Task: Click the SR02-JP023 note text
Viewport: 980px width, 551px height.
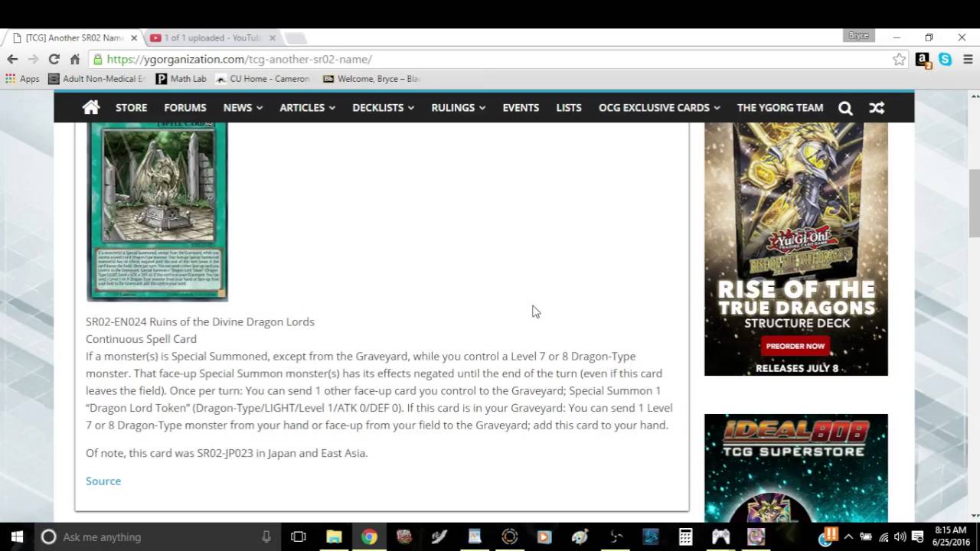Action: coord(227,453)
